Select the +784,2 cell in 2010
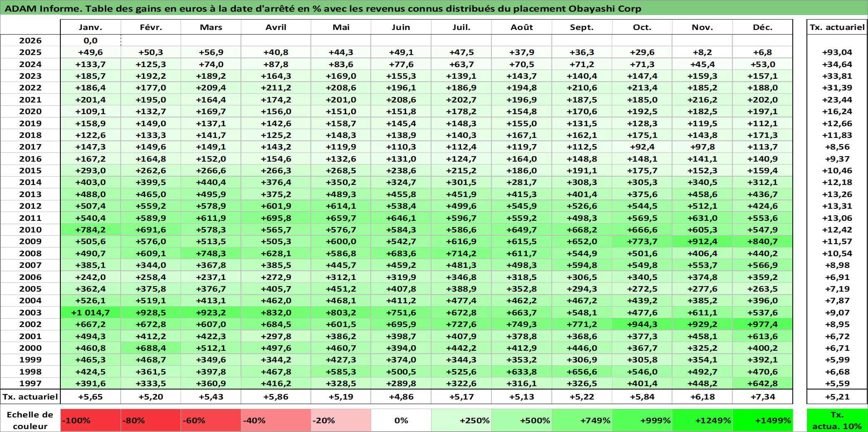This screenshot has height=432, width=868. coord(91,230)
